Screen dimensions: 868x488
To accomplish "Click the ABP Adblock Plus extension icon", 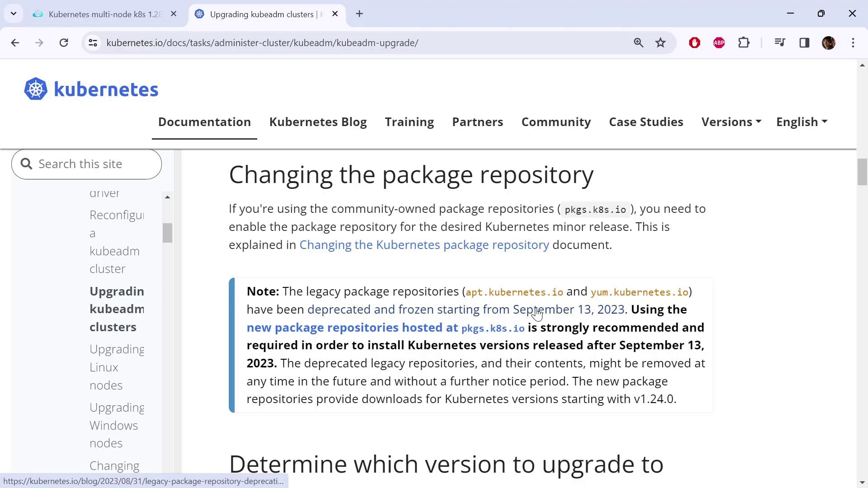I will click(719, 42).
